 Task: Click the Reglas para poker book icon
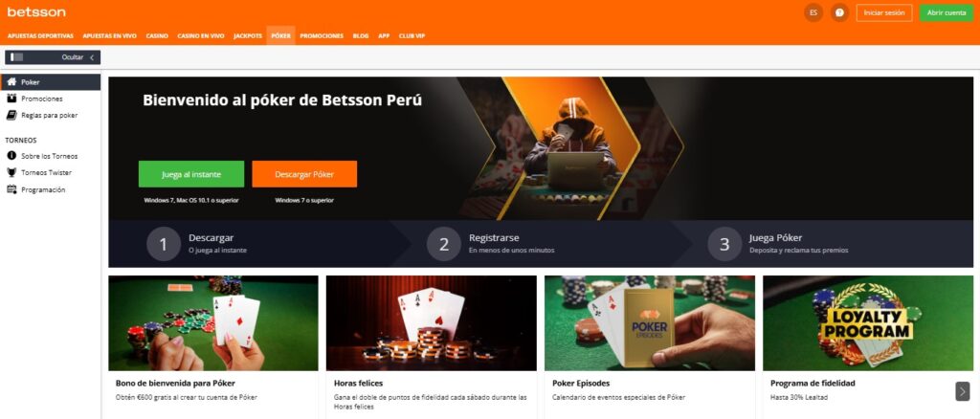pos(11,115)
